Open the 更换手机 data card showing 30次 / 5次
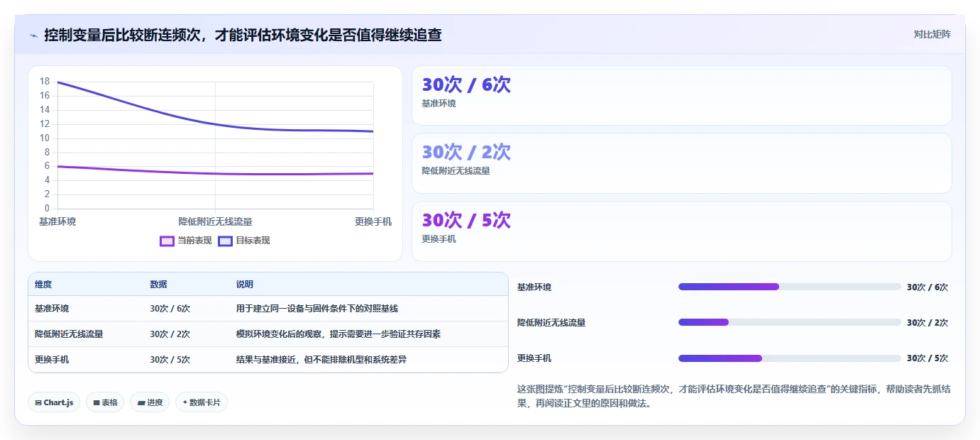980x440 pixels. [x=681, y=231]
